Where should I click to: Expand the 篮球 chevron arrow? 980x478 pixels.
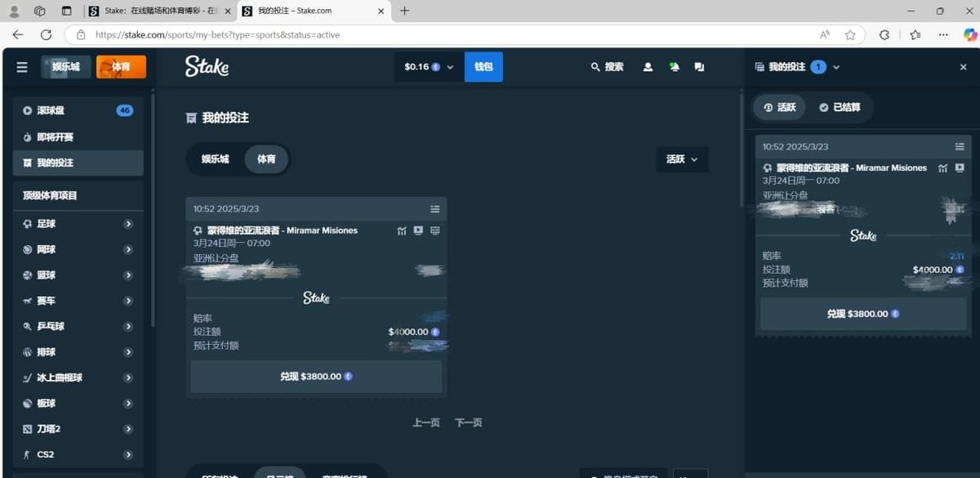(128, 275)
